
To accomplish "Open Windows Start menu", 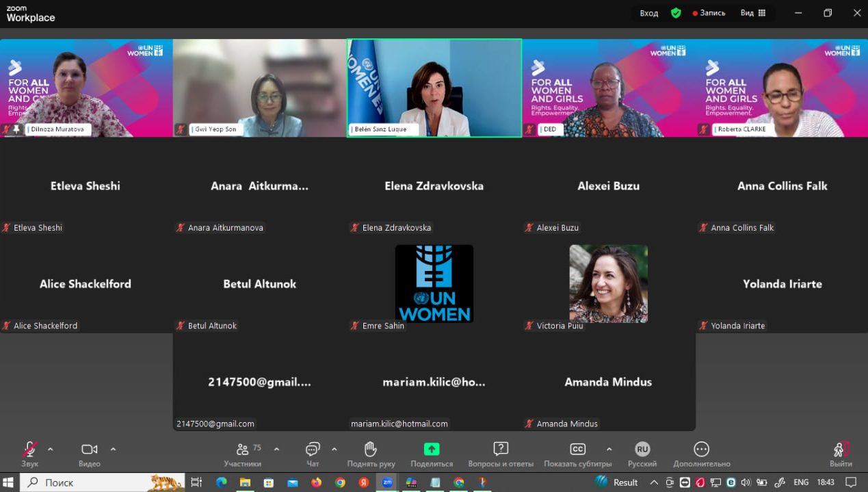I will [10, 482].
